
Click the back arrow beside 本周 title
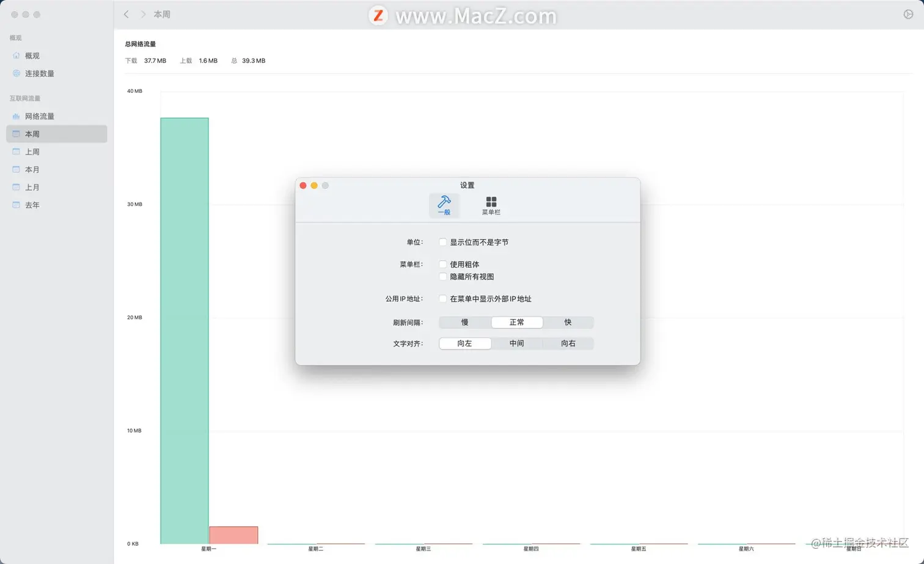(x=127, y=14)
